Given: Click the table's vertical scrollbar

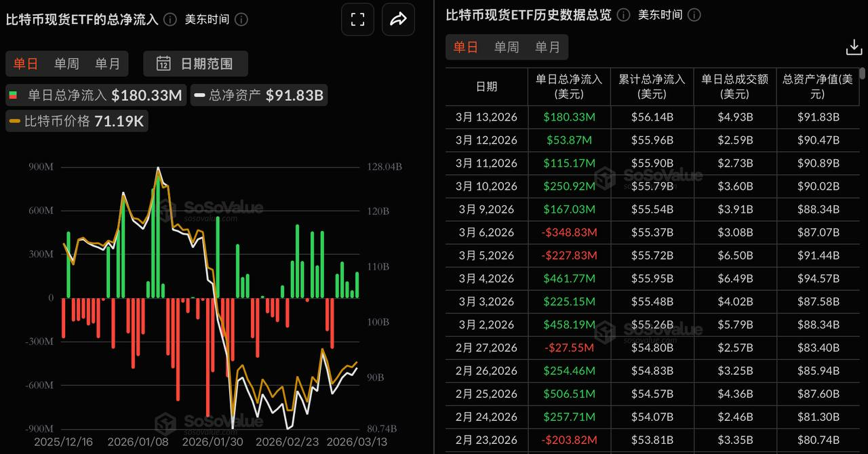Looking at the screenshot, I should (862, 75).
